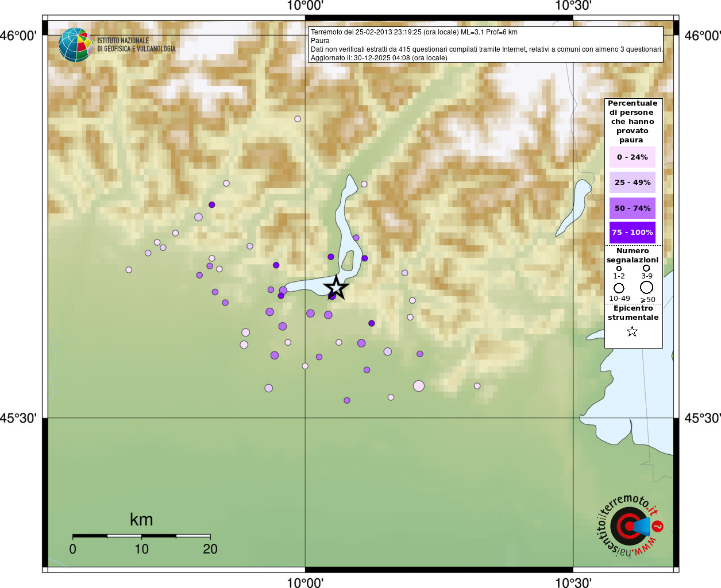Image resolution: width=721 pixels, height=588 pixels.
Task: Click the largest pale data circle on map
Action: point(419,386)
